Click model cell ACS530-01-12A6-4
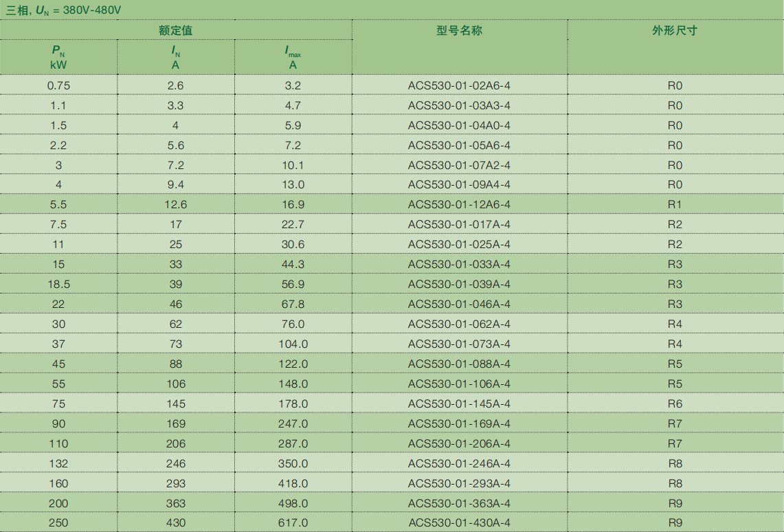The height and width of the screenshot is (532, 784). (459, 204)
